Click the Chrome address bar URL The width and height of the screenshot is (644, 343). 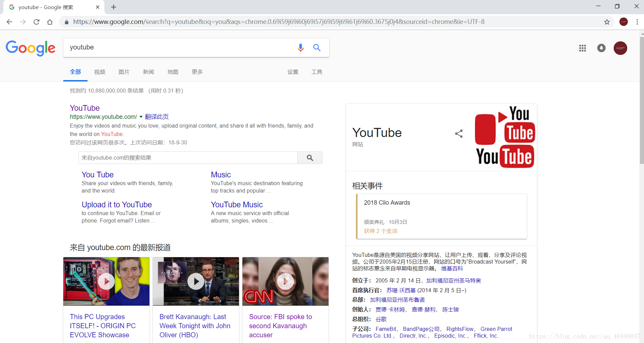279,22
